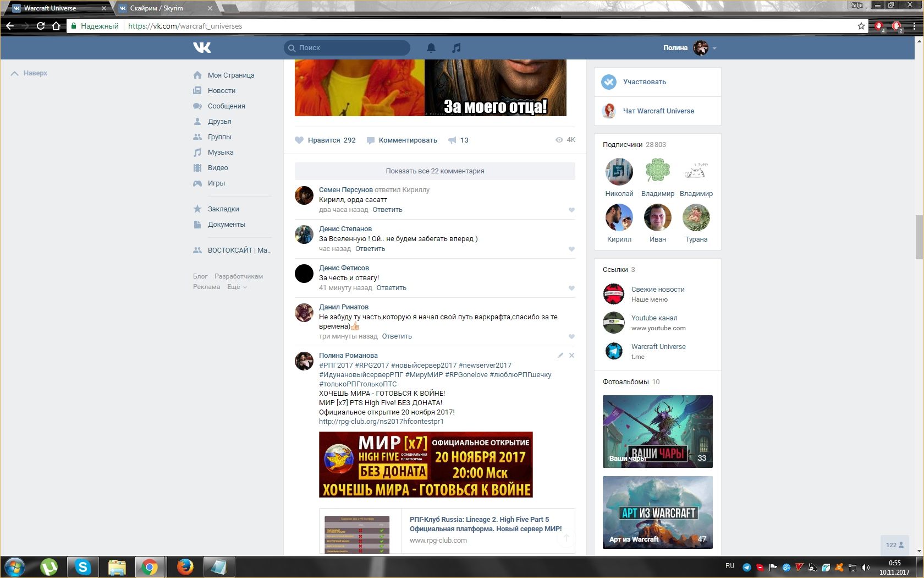The width and height of the screenshot is (924, 578).
Task: Open Чат Warcraft Universe link
Action: tap(658, 111)
